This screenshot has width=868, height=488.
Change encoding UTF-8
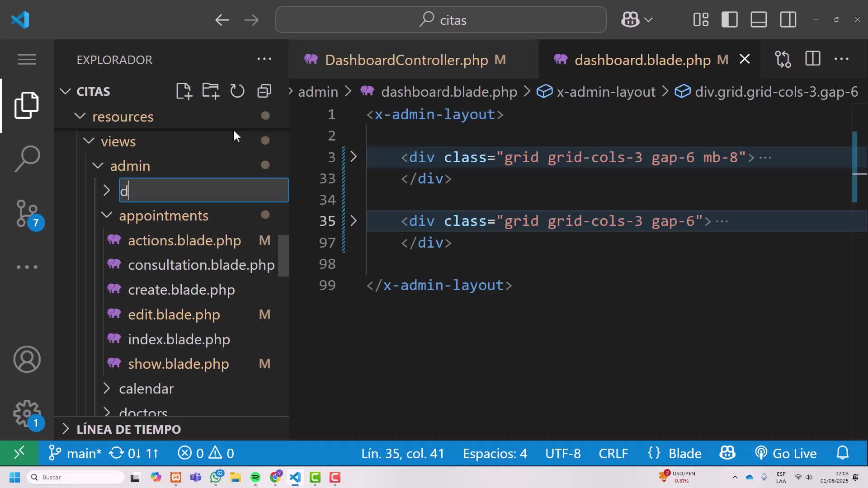563,453
